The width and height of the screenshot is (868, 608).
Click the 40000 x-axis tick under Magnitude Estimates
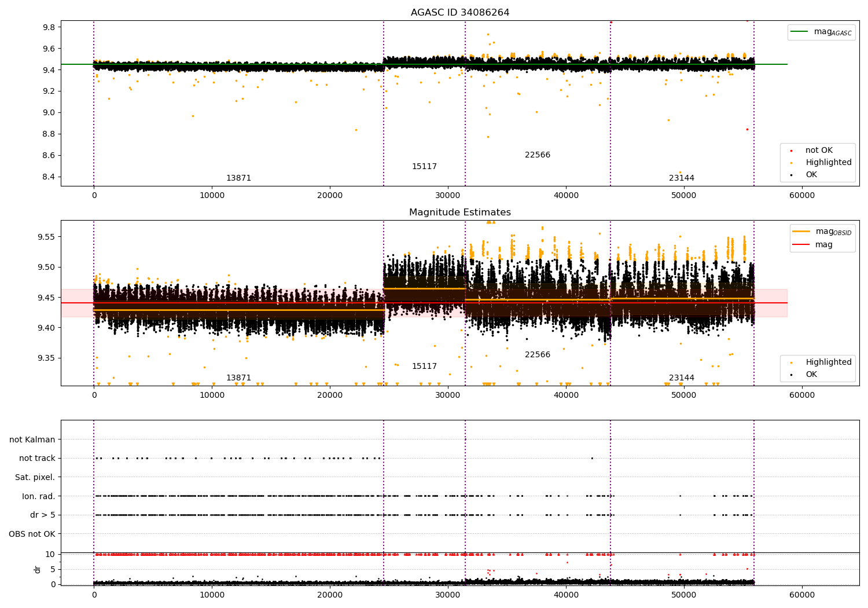(x=566, y=395)
